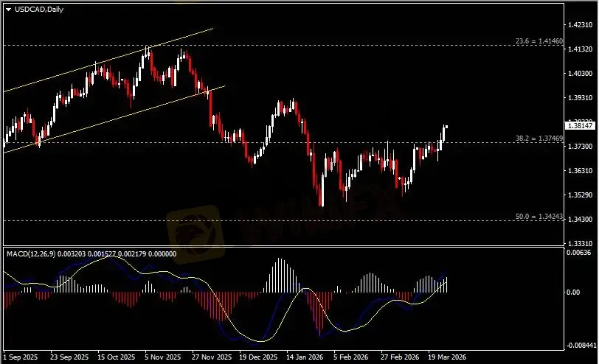The height and width of the screenshot is (364, 599).
Task: Click the 27 Nov 2025 date label
Action: tap(212, 357)
